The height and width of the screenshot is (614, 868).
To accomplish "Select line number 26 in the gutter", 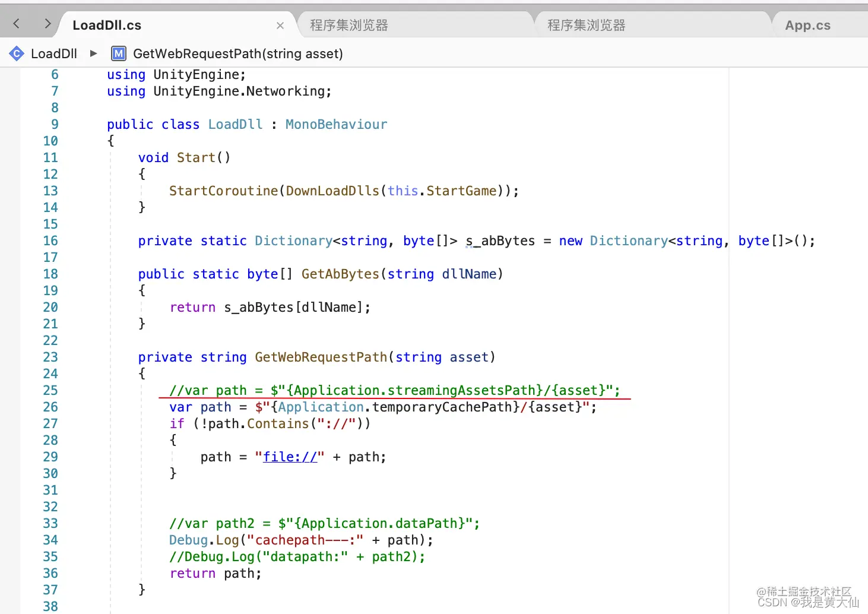I will (50, 407).
